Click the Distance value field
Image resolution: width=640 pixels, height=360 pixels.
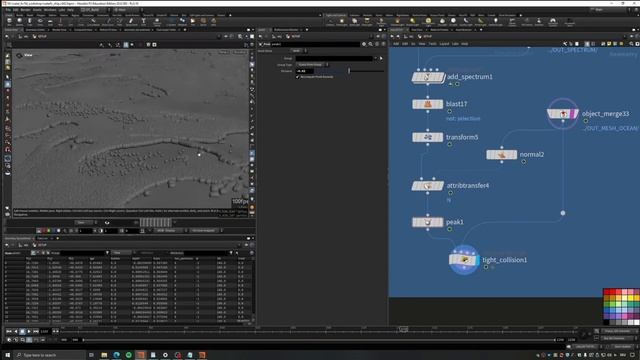click(304, 71)
